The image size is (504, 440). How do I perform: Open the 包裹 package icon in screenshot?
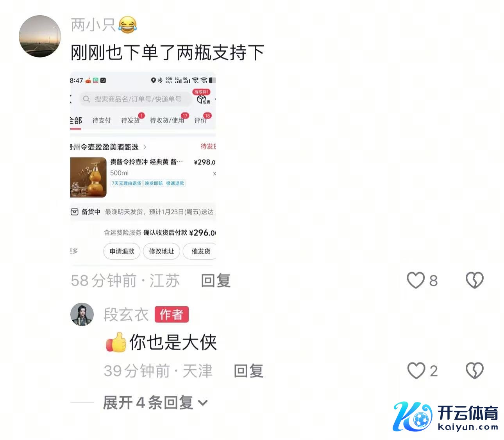pyautogui.click(x=203, y=100)
